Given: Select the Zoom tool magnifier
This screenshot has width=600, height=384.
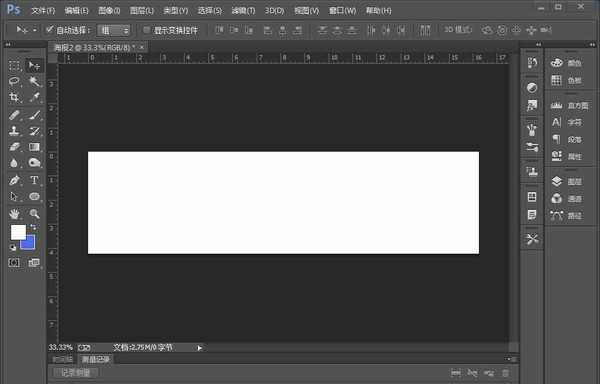Looking at the screenshot, I should (34, 213).
